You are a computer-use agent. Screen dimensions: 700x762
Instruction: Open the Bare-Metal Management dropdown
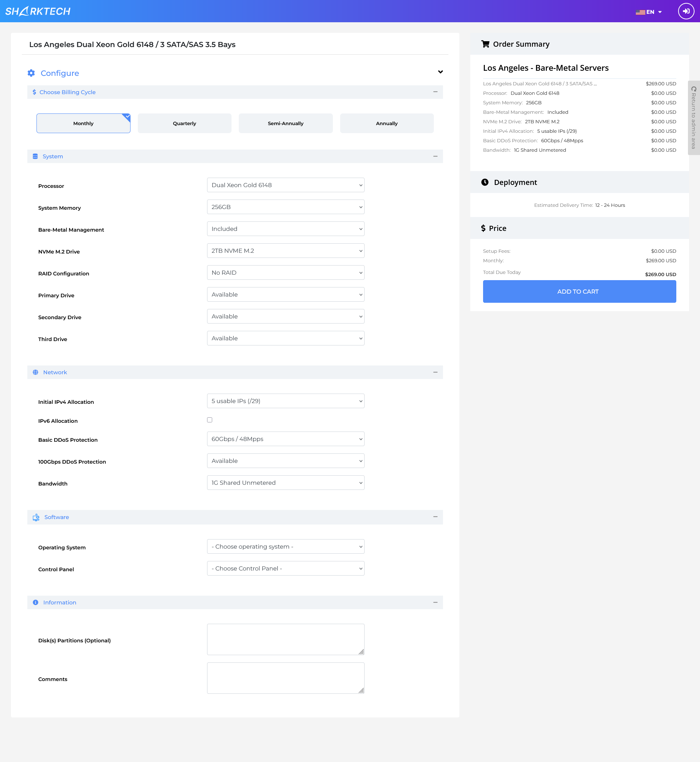pos(285,229)
